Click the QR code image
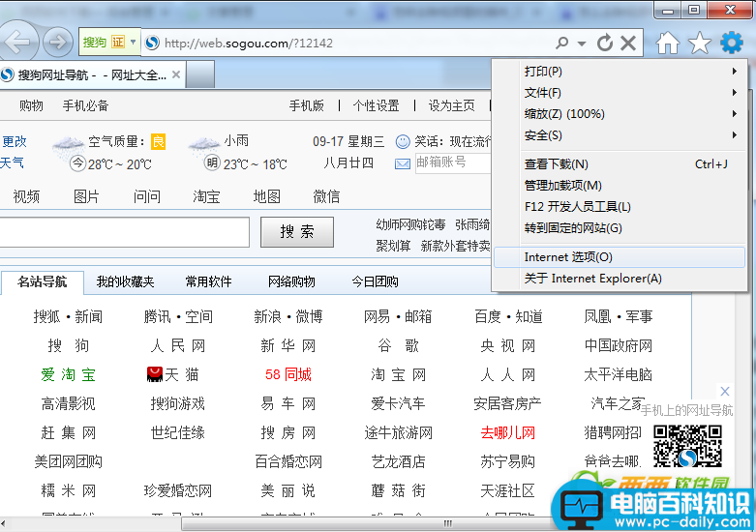 [687, 446]
